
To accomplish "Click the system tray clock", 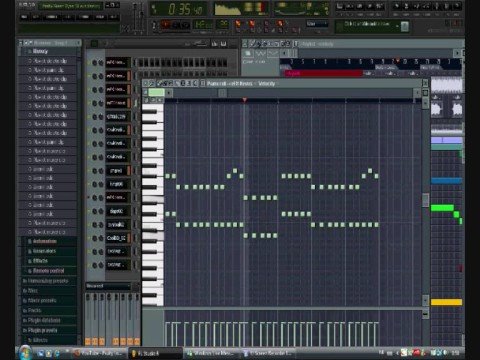I will (456, 353).
